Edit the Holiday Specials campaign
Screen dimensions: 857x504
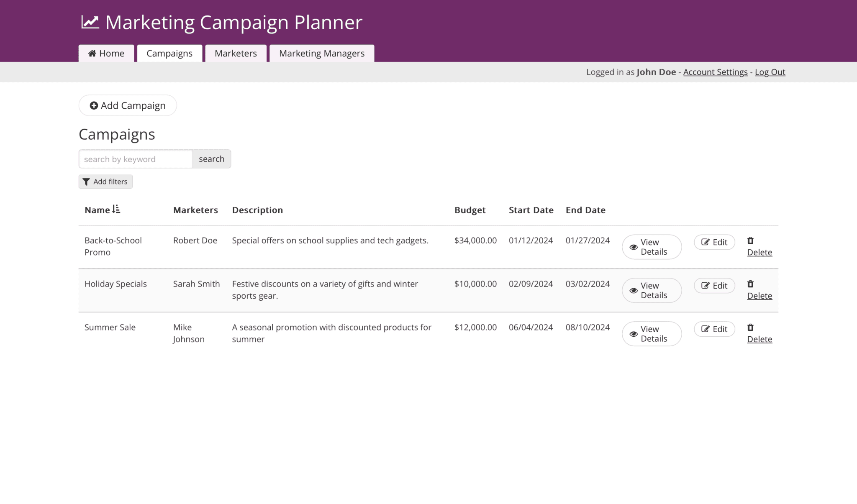coord(714,286)
